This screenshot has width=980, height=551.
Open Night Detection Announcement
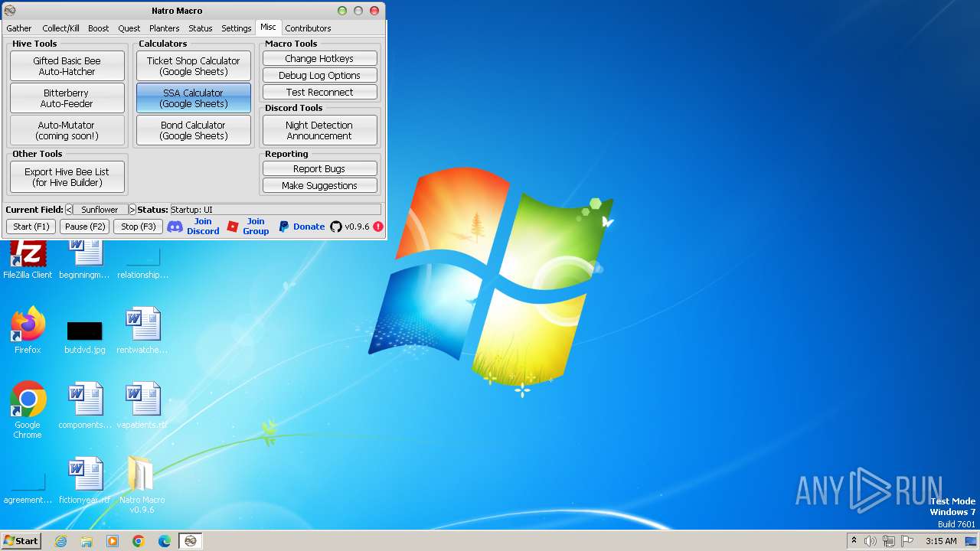coord(320,130)
